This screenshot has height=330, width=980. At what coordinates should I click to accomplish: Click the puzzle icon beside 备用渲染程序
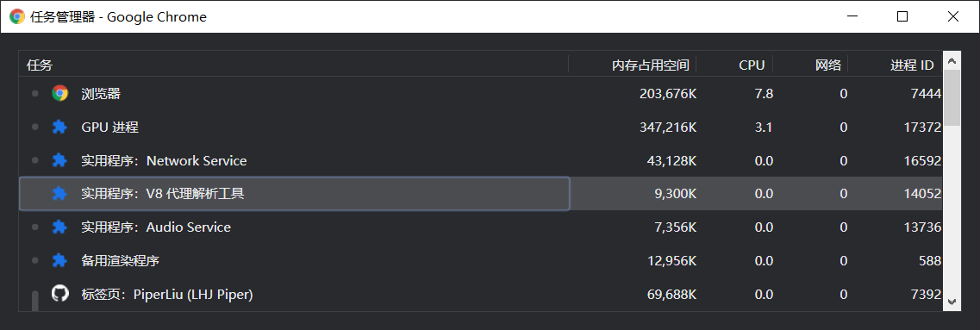60,260
